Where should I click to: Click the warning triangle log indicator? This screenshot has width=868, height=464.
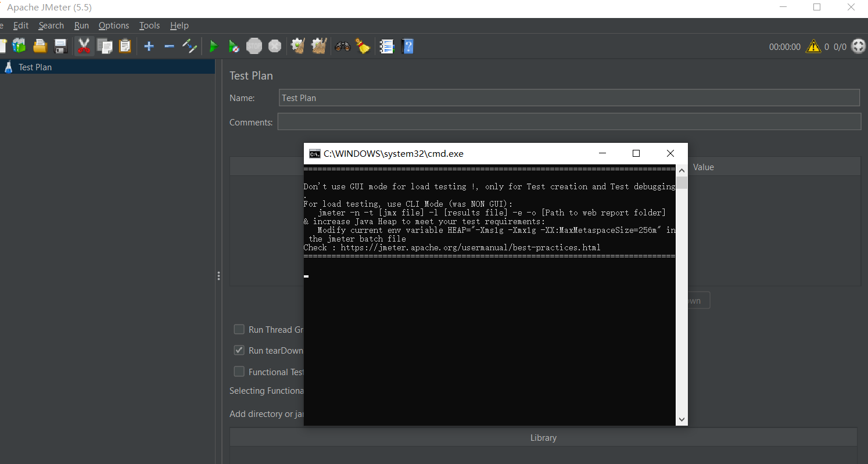click(x=813, y=46)
